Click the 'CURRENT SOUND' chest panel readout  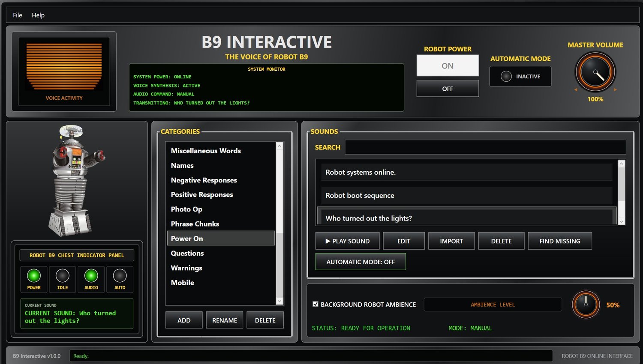click(77, 313)
